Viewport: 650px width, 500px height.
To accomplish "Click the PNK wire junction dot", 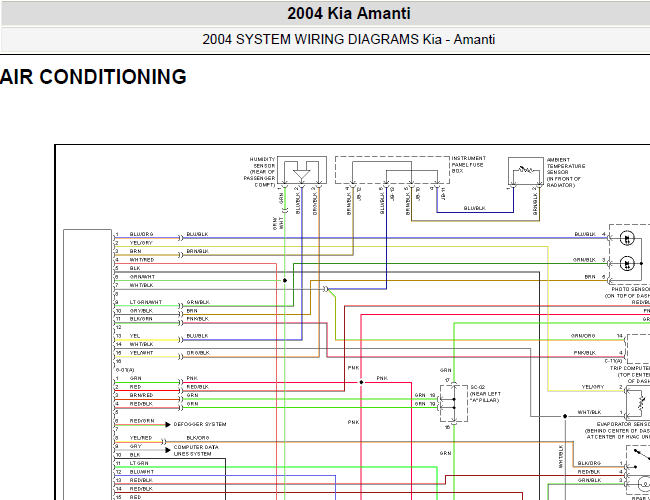I will tap(361, 382).
